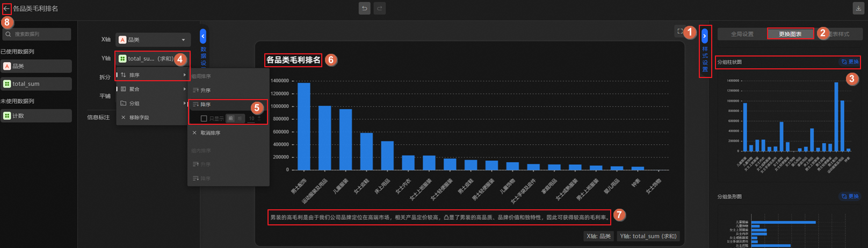
Task: Click the 平铺 label
Action: [105, 96]
